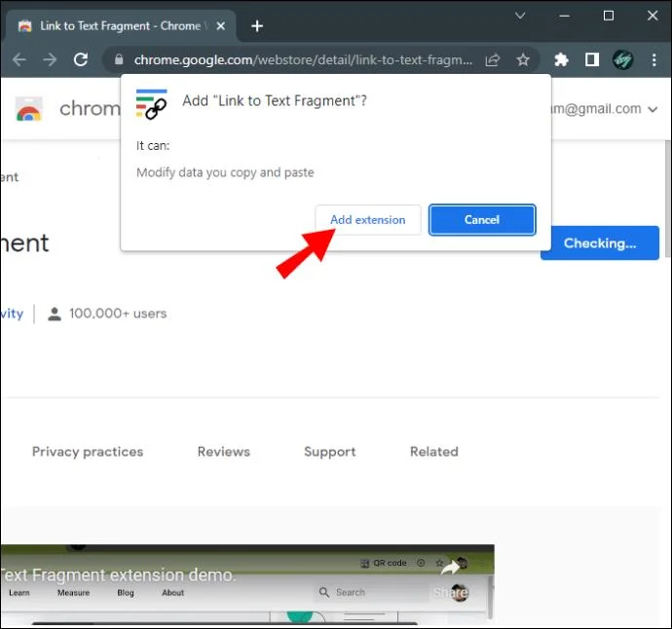This screenshot has height=629, width=672.
Task: Click the Link to Text Fragment dialog icon
Action: tap(151, 104)
